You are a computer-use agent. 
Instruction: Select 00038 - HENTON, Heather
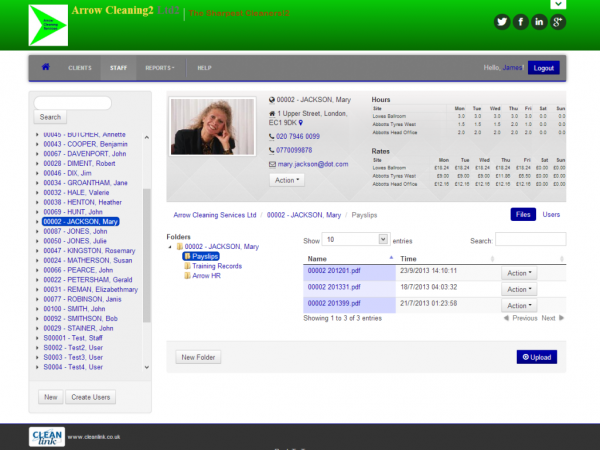82,202
